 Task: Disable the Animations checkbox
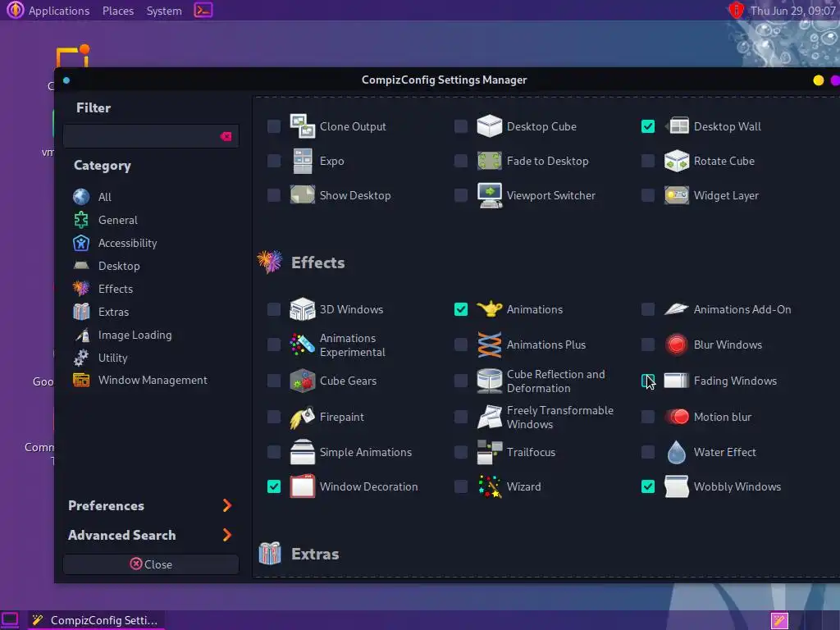461,309
